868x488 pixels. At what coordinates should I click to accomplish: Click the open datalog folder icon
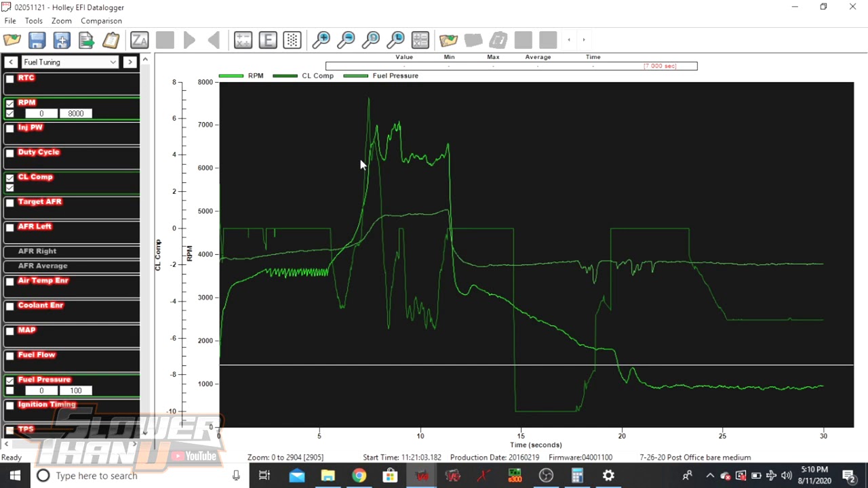click(12, 41)
